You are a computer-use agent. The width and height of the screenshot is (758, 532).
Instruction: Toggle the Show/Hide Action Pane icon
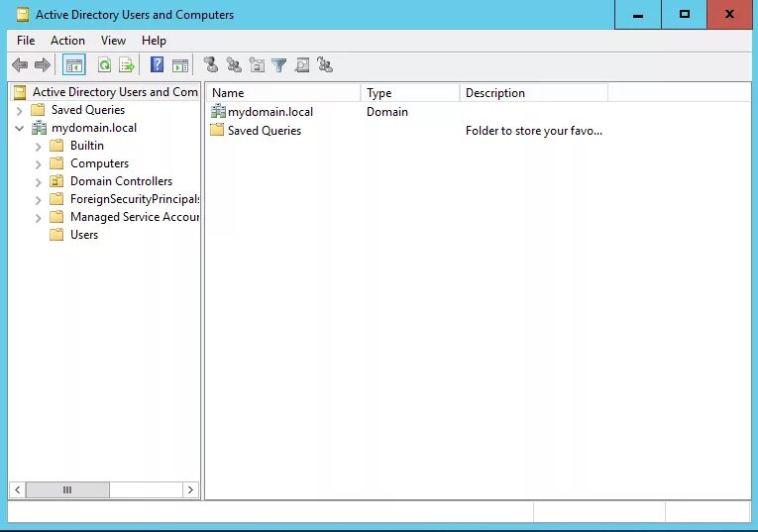(x=179, y=64)
